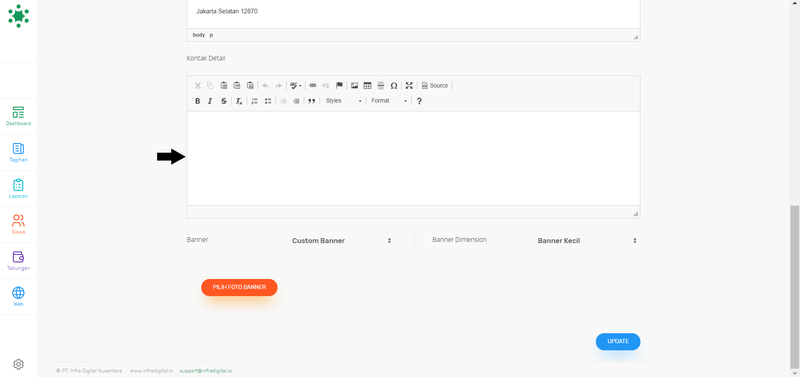Maximize the editor with fullscreen icon
800x377 pixels.
coord(409,86)
